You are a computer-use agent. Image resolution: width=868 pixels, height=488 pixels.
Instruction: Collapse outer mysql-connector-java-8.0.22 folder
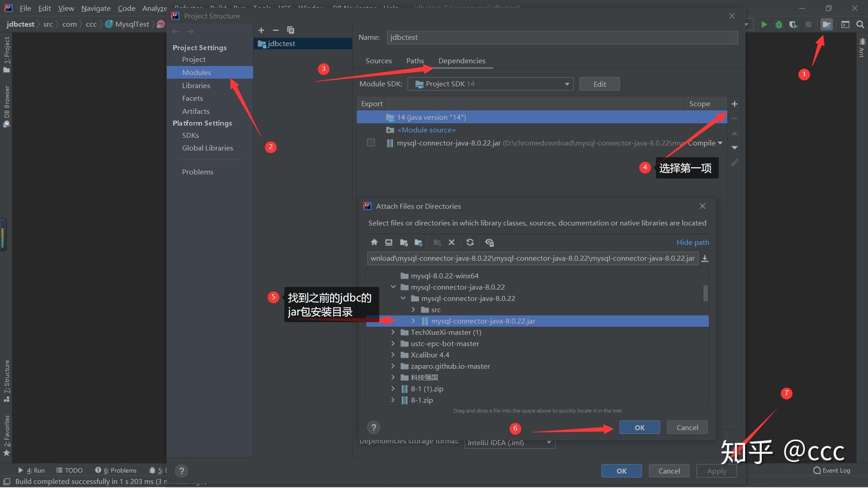(x=393, y=287)
